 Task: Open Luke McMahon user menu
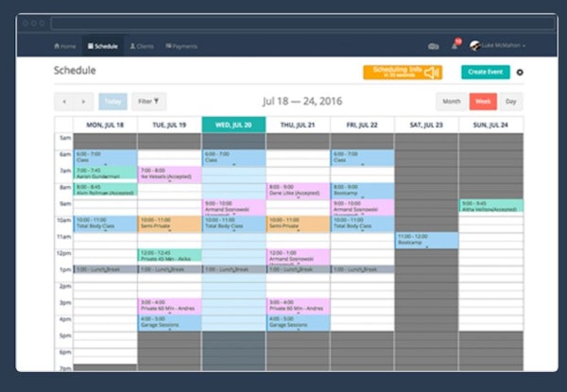pyautogui.click(x=503, y=45)
